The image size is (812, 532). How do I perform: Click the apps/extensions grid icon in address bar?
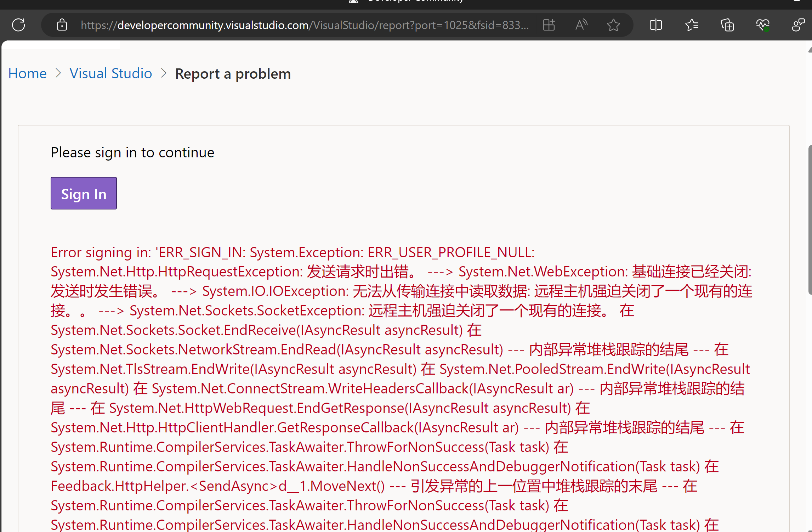pos(549,25)
